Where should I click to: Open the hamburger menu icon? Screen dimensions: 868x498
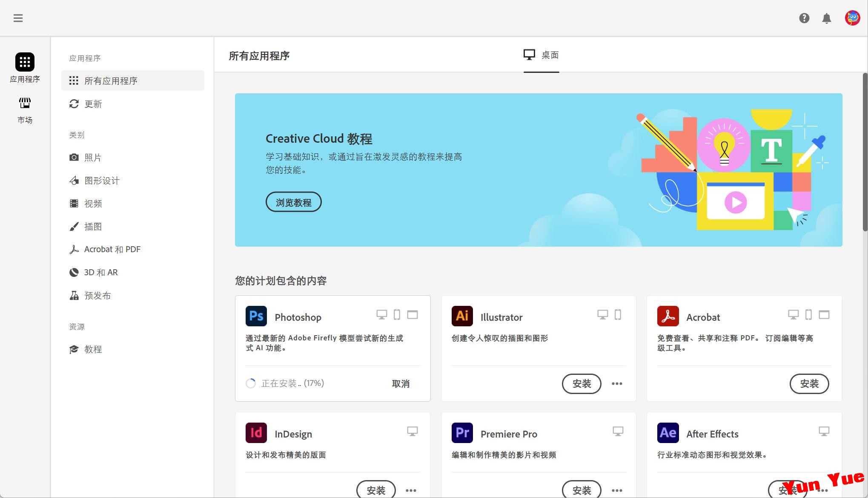[18, 18]
